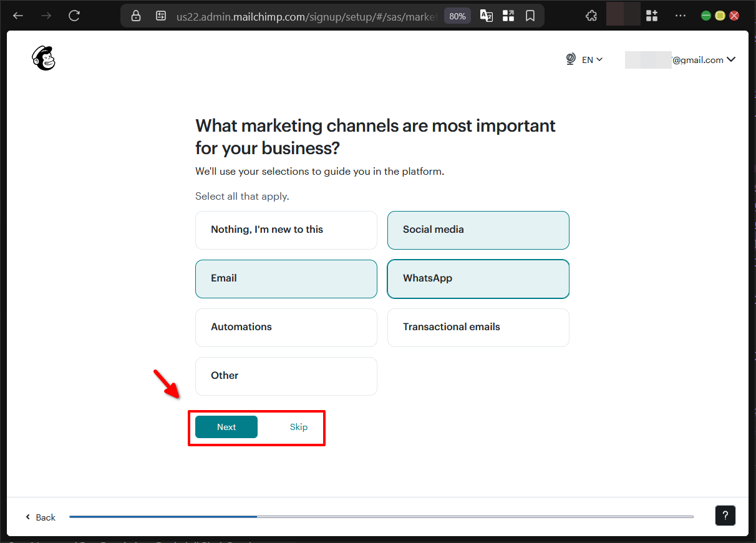Select the 'Nothing, I'm new to this' option
The image size is (756, 543).
pos(286,230)
